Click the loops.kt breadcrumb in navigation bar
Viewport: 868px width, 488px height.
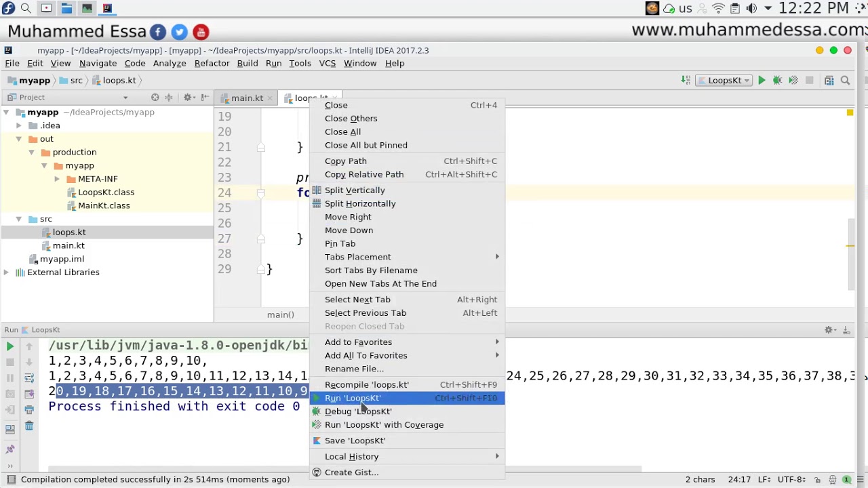[x=114, y=81]
